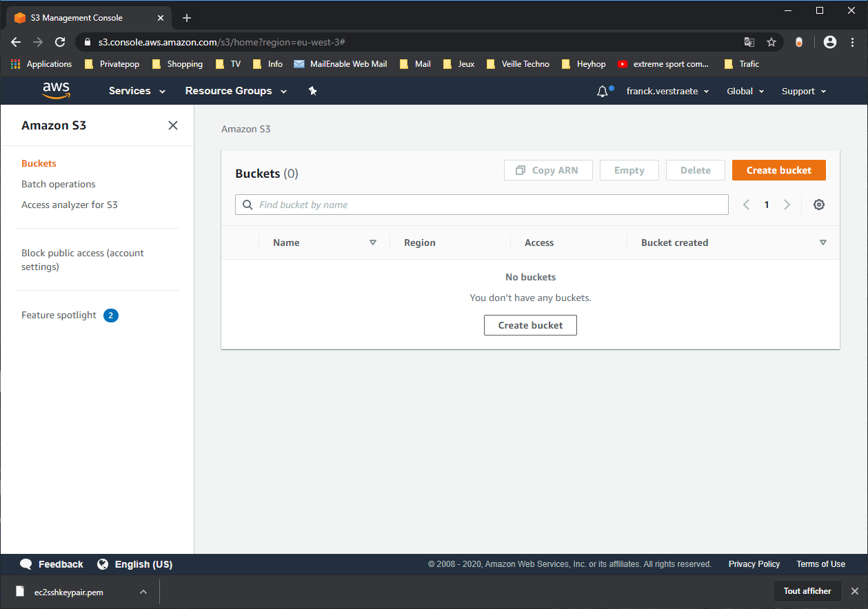Click the Find bucket by name field

pos(482,205)
